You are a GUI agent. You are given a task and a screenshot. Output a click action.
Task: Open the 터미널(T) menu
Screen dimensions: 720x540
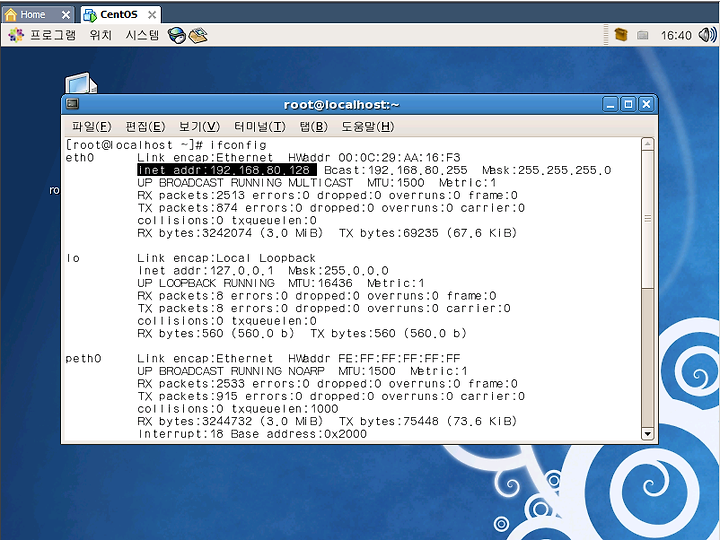(x=259, y=127)
